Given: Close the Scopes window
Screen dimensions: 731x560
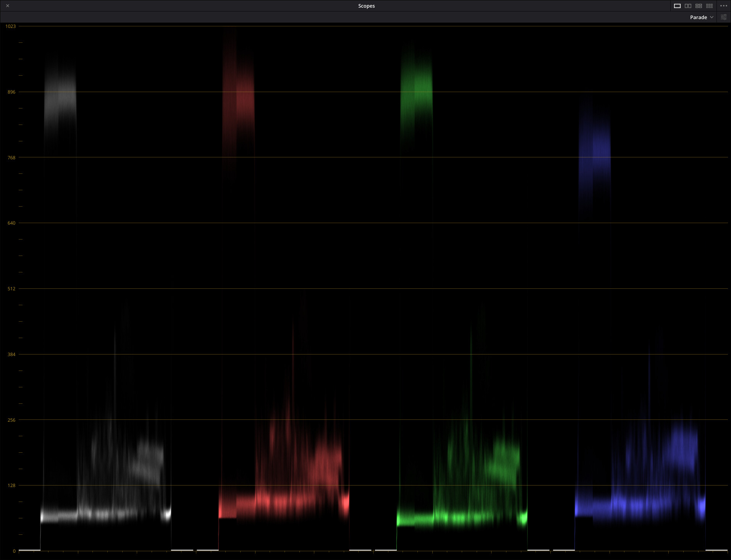Looking at the screenshot, I should pos(8,6).
